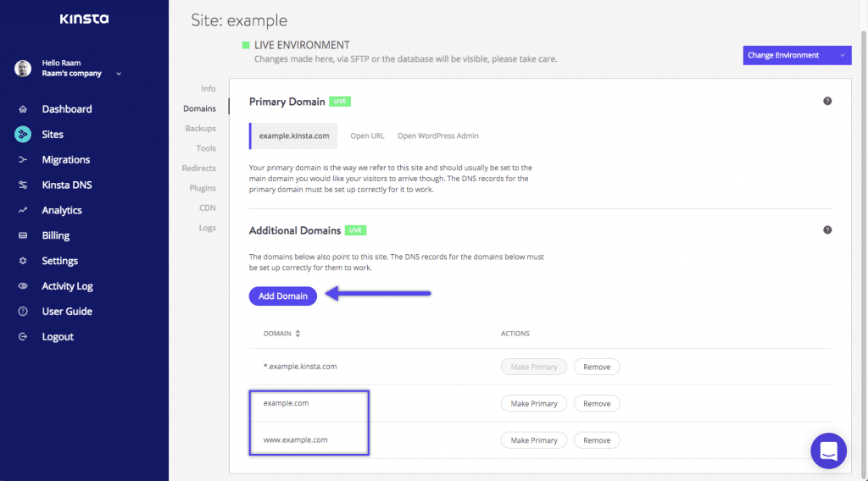
Task: Switch to the Plugins tab
Action: click(203, 188)
